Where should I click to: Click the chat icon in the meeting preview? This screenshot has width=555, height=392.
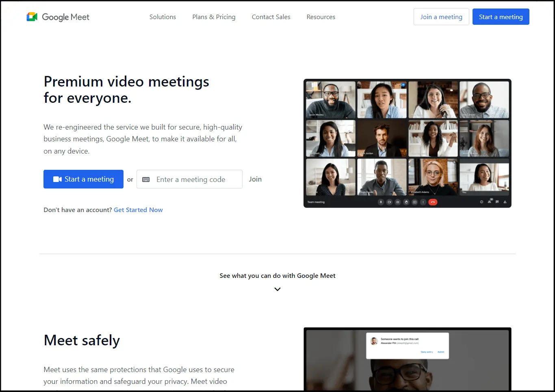tap(497, 202)
